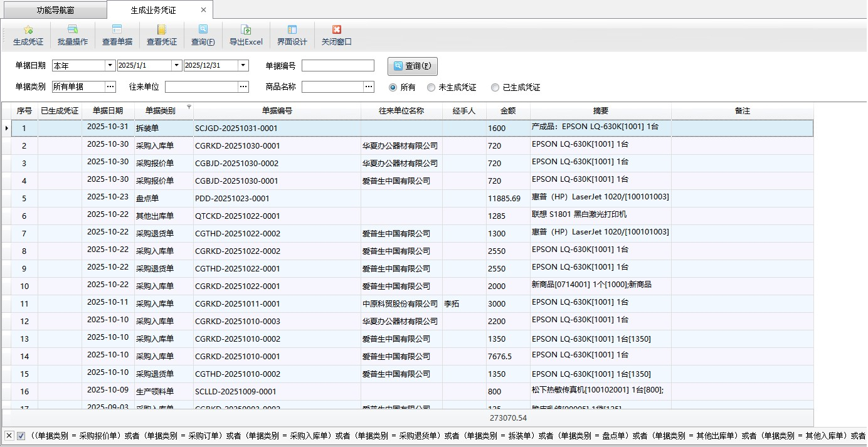Open 界面设计 from the toolbar
The image size is (868, 447).
(292, 35)
